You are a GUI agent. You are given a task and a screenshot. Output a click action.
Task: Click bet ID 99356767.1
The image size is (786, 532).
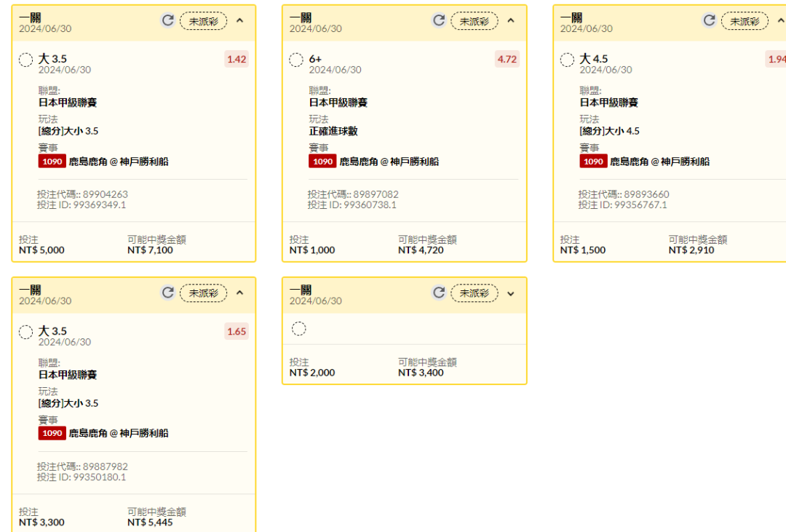tap(640, 205)
